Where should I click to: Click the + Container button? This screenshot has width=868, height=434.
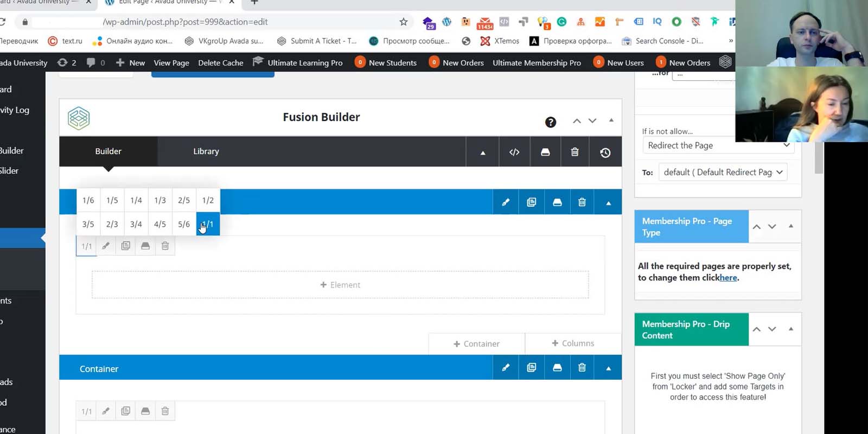tap(476, 343)
